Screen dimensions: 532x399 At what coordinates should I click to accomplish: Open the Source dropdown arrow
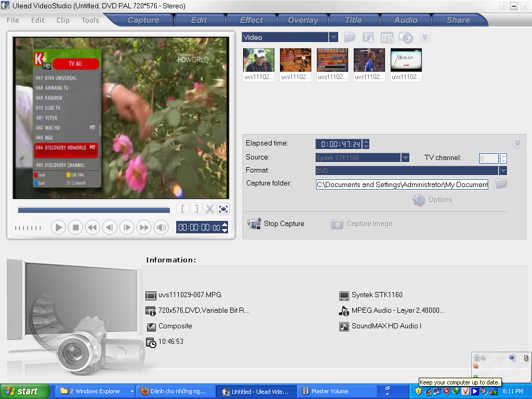pos(405,158)
